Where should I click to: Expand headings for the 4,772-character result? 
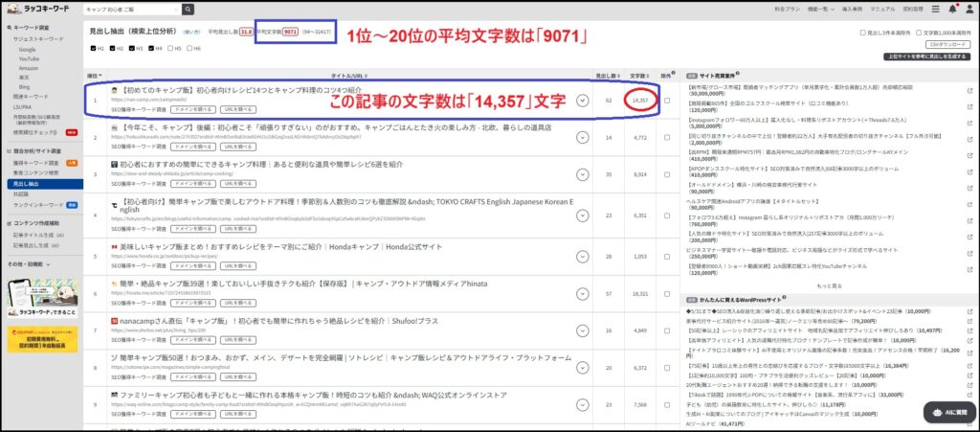tap(583, 137)
